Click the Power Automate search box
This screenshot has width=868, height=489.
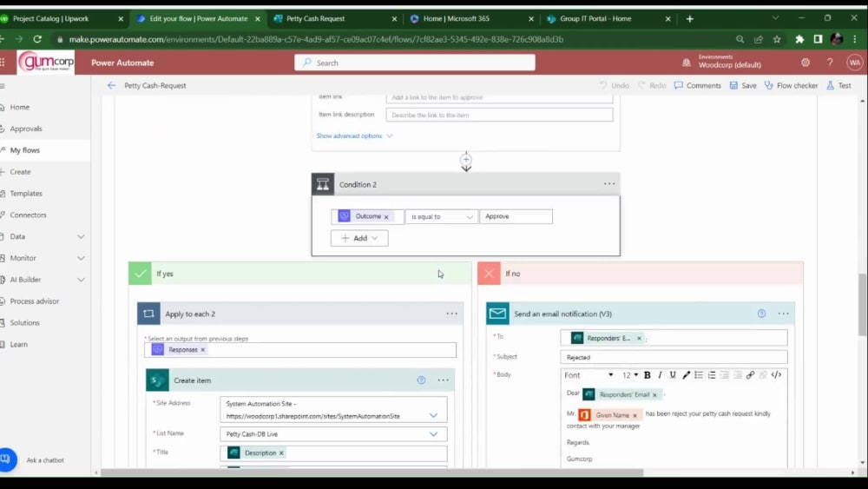[x=415, y=63]
